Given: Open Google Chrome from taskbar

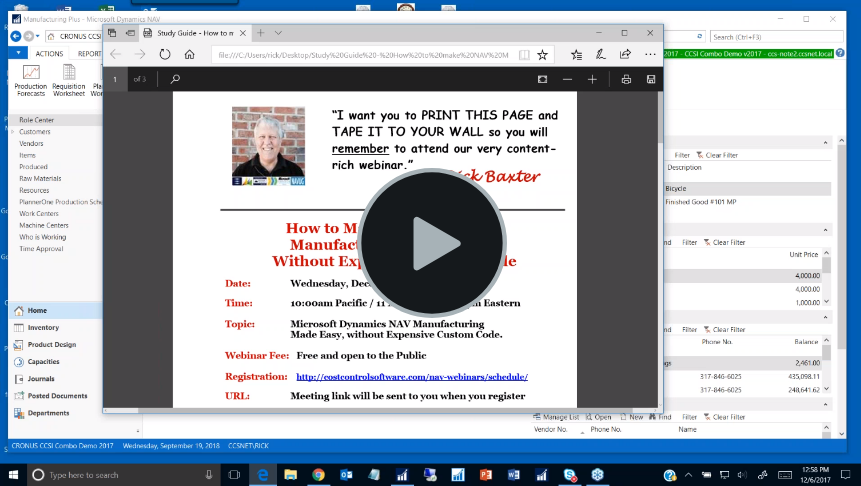Looking at the screenshot, I should coord(318,475).
